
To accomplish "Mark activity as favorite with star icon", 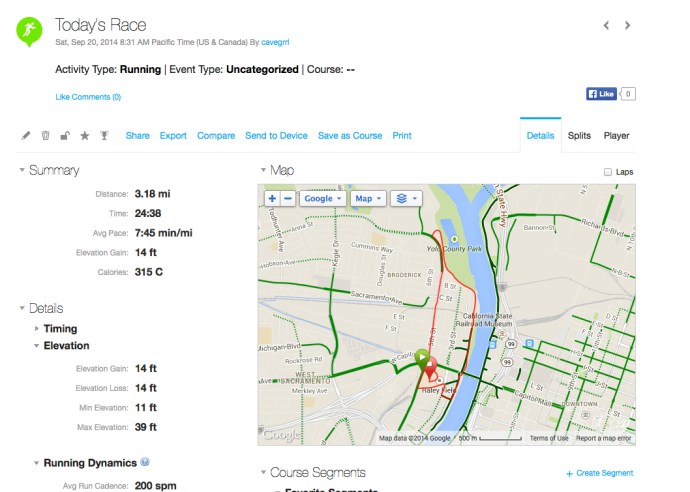I will pyautogui.click(x=84, y=136).
